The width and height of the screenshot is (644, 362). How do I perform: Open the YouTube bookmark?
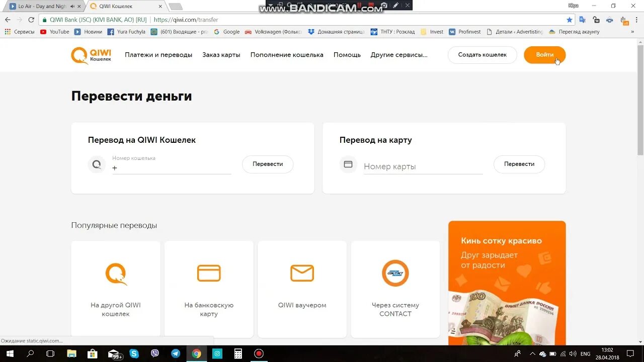point(55,32)
